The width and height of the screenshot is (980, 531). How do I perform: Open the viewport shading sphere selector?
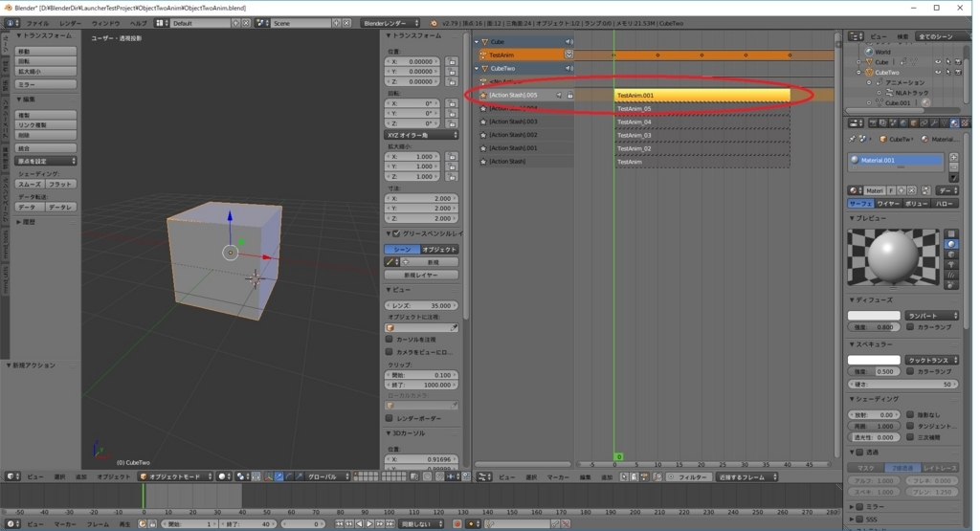click(x=223, y=476)
